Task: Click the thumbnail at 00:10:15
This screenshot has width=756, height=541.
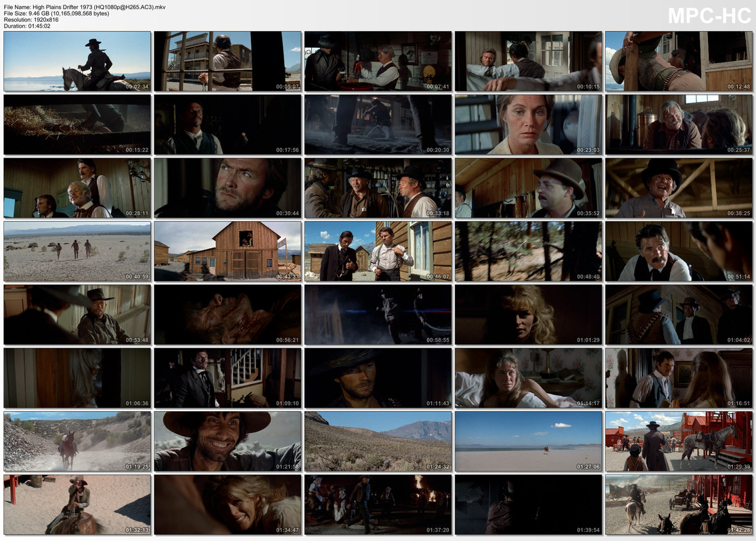Action: [529, 61]
